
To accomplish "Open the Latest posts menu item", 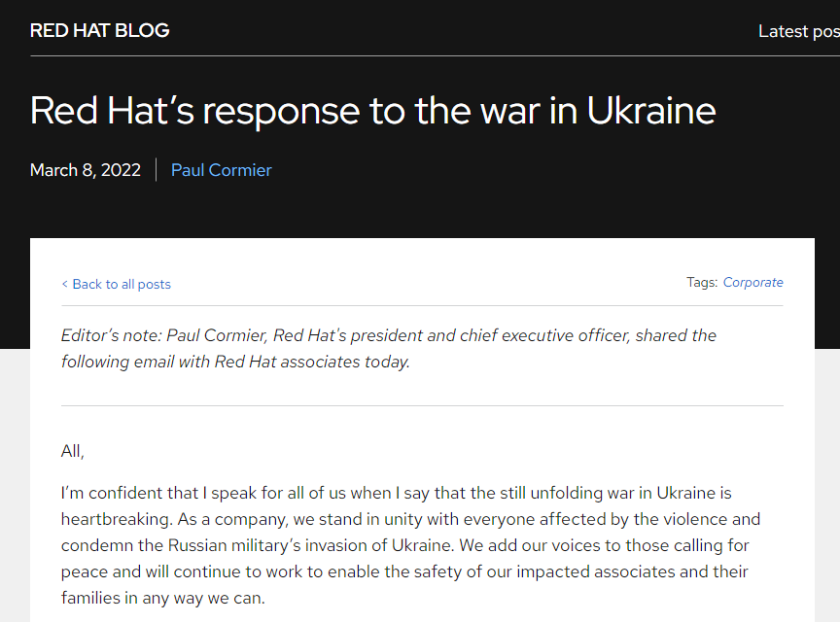I will click(x=799, y=32).
